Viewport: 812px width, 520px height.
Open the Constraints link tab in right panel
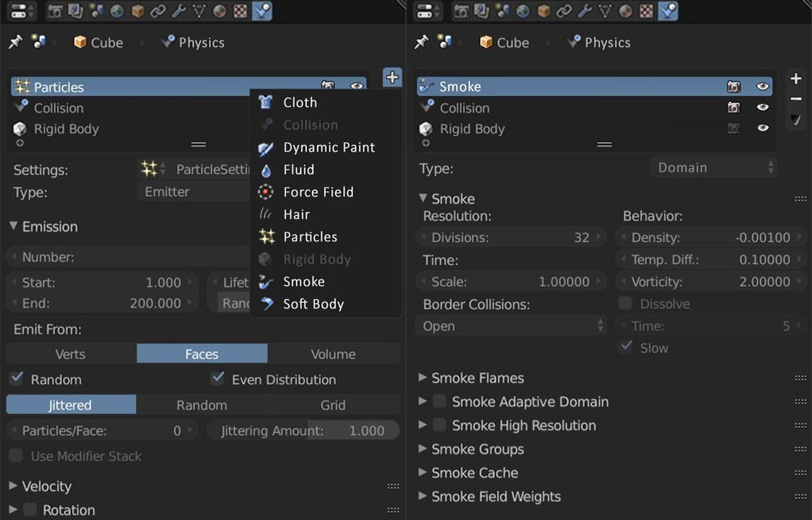(564, 11)
